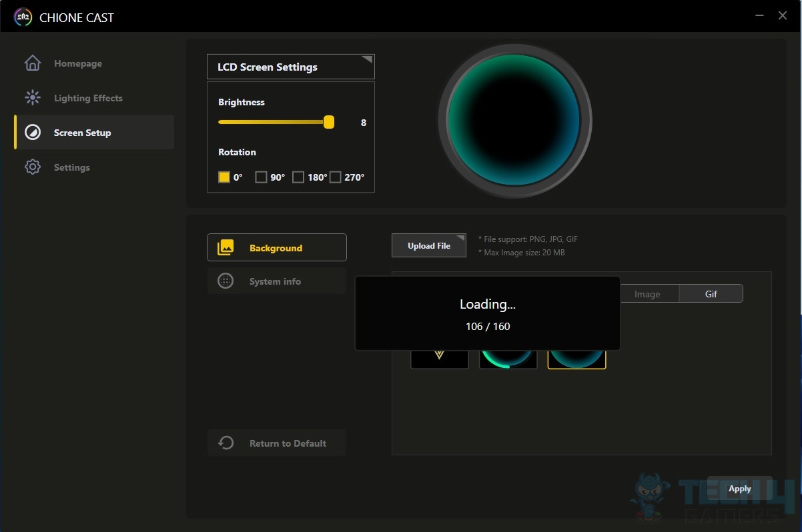Click the File support PNG, JPG, GIF note

tap(528, 239)
